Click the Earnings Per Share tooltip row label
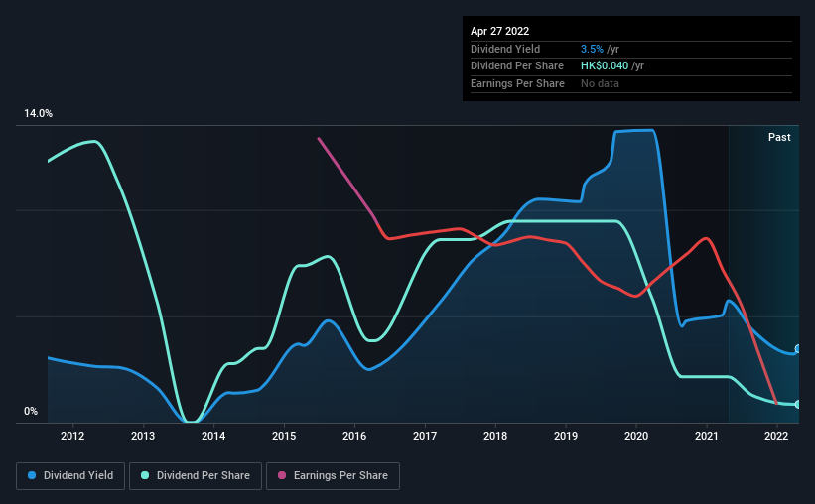Viewport: 815px width, 504px height. coord(517,83)
